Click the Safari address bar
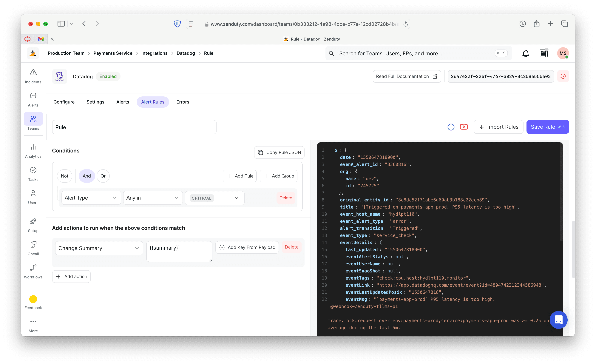 [298, 24]
